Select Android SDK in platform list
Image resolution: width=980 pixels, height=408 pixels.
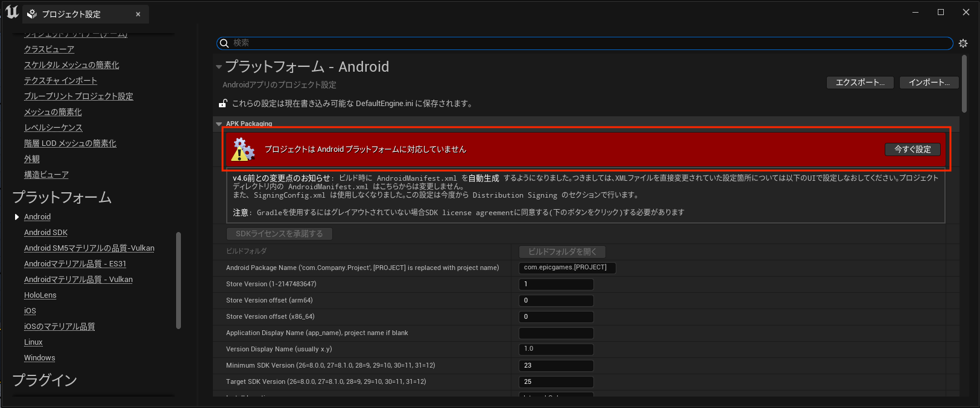[46, 233]
